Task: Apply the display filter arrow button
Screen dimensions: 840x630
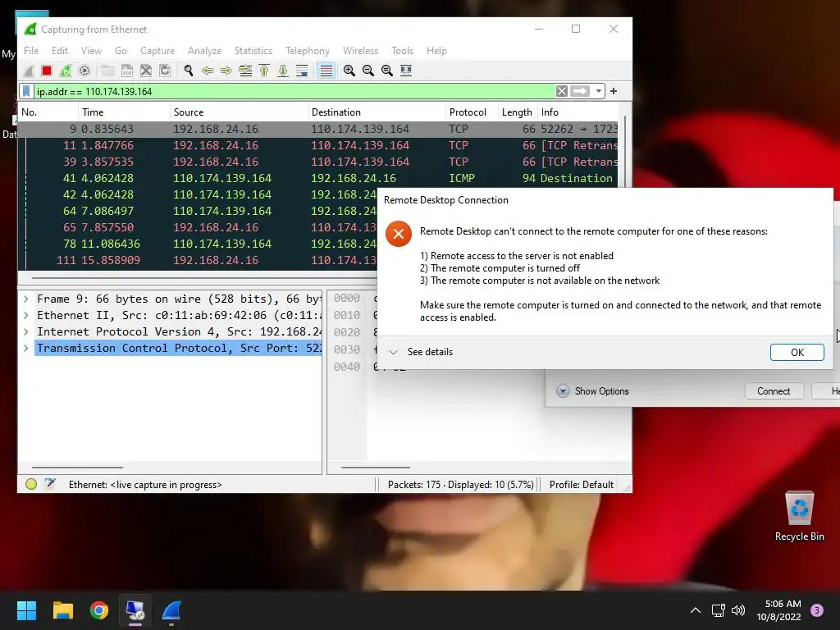Action: tap(580, 91)
